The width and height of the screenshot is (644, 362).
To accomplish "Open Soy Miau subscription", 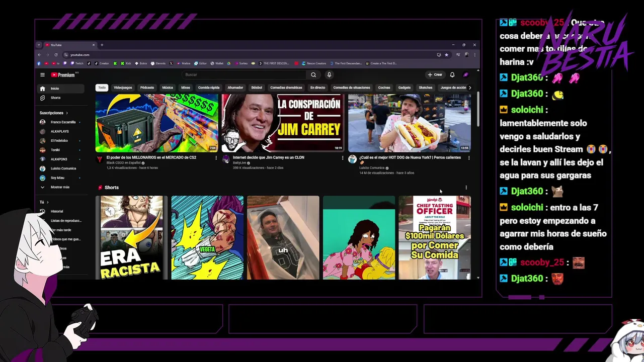I will [61, 178].
